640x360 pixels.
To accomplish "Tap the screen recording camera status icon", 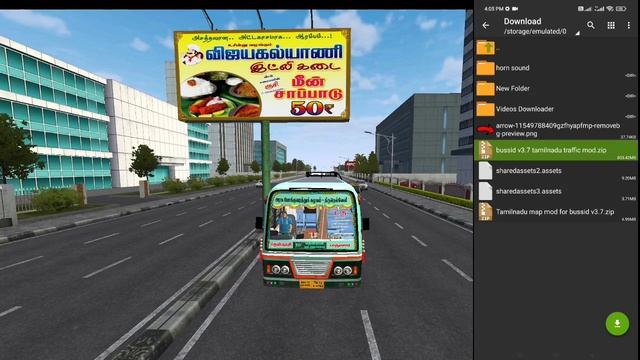I will [x=515, y=9].
